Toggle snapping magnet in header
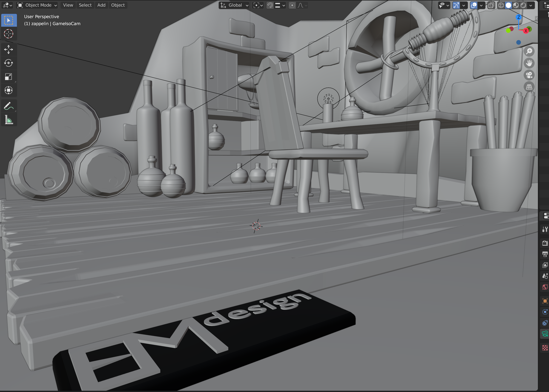This screenshot has width=549, height=392. pos(270,5)
